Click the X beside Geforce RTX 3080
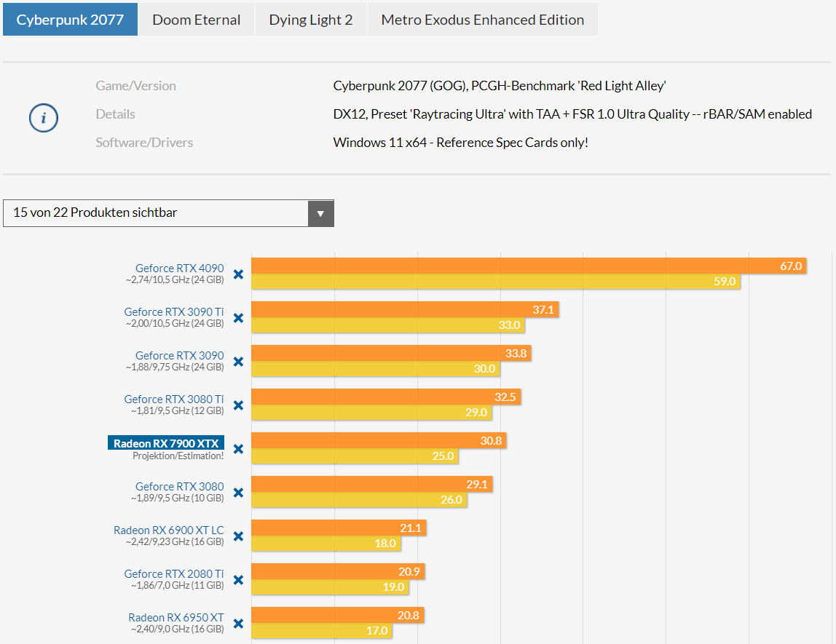 (238, 493)
